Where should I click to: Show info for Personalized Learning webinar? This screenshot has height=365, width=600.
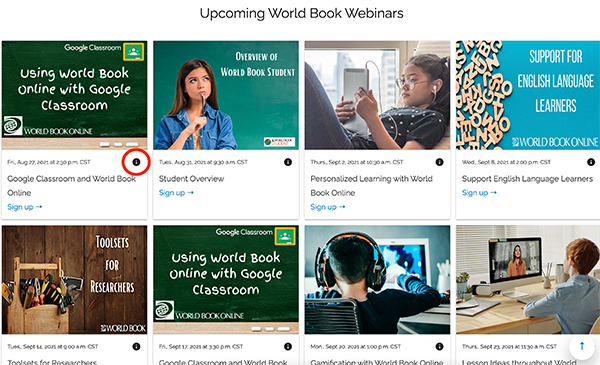point(439,162)
